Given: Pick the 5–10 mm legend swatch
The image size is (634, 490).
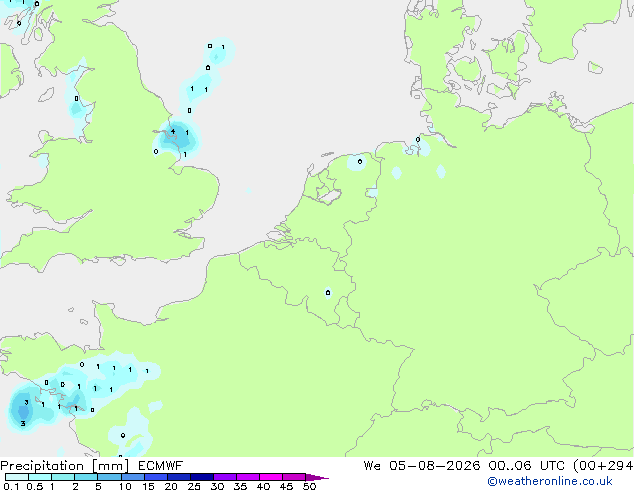Looking at the screenshot, I should coord(109,477).
